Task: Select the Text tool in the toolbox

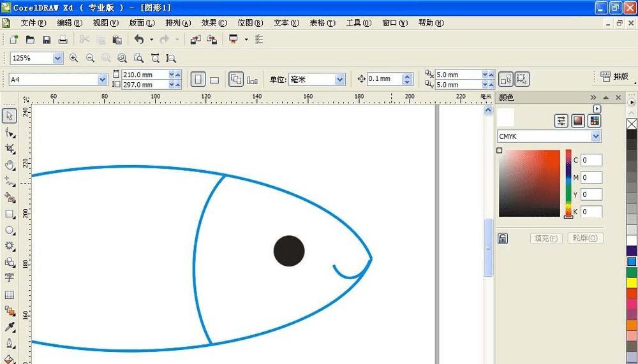Action: pos(10,278)
